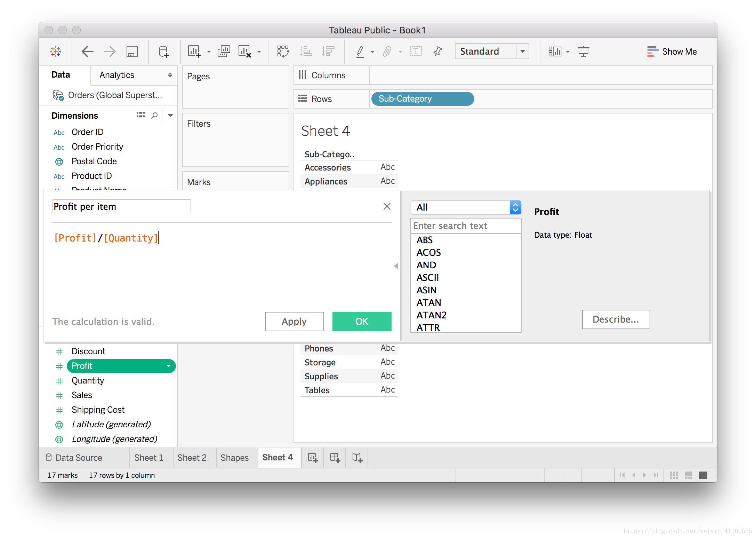Image resolution: width=756 pixels, height=538 pixels.
Task: Click the swap rows and columns icon
Action: 283,52
